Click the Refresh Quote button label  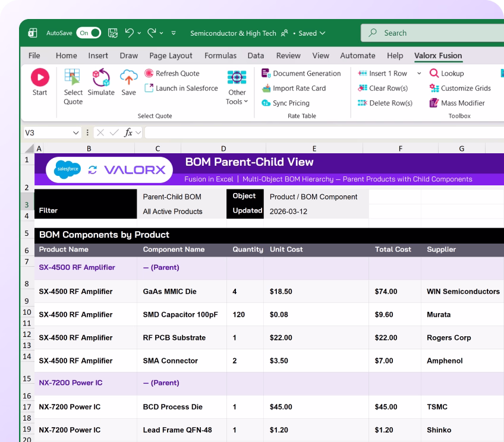(x=178, y=73)
